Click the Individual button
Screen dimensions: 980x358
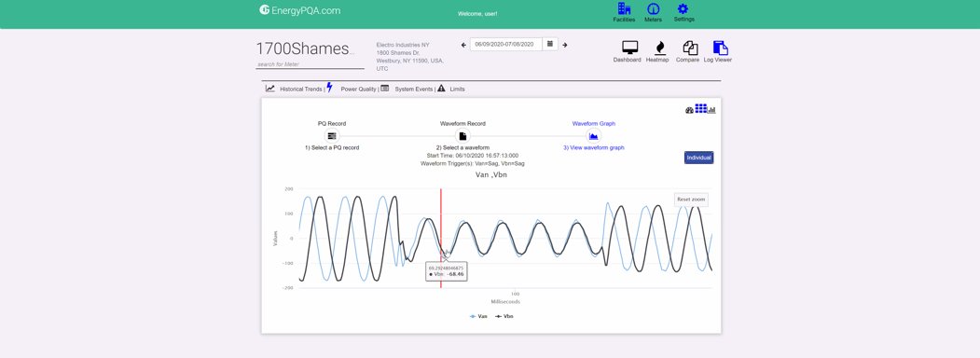tap(698, 158)
